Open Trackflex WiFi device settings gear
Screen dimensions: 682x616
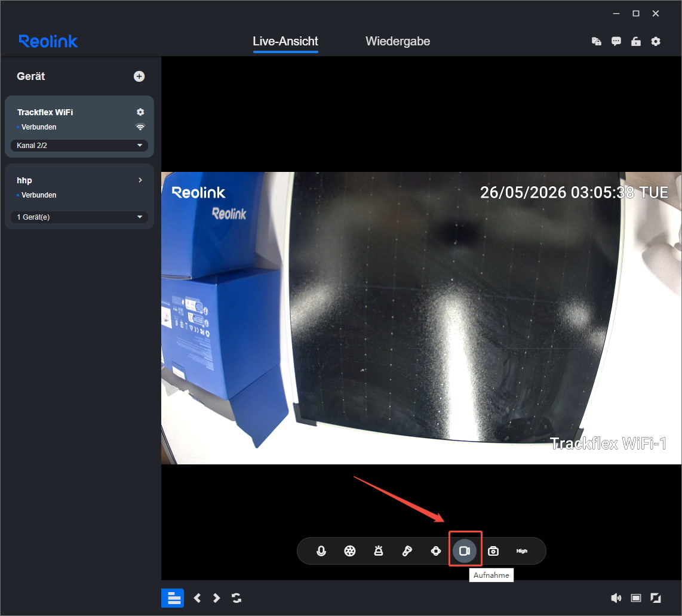click(140, 112)
